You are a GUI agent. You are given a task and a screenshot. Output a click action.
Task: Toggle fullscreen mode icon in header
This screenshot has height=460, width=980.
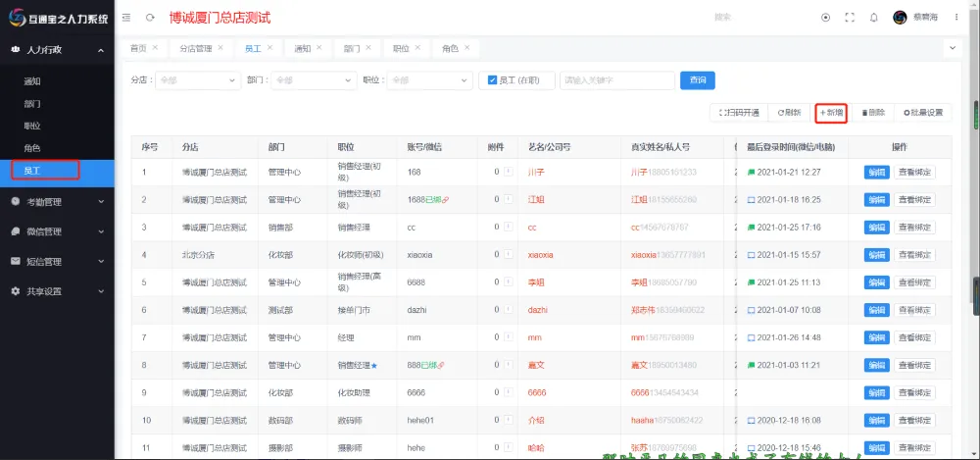point(850,18)
